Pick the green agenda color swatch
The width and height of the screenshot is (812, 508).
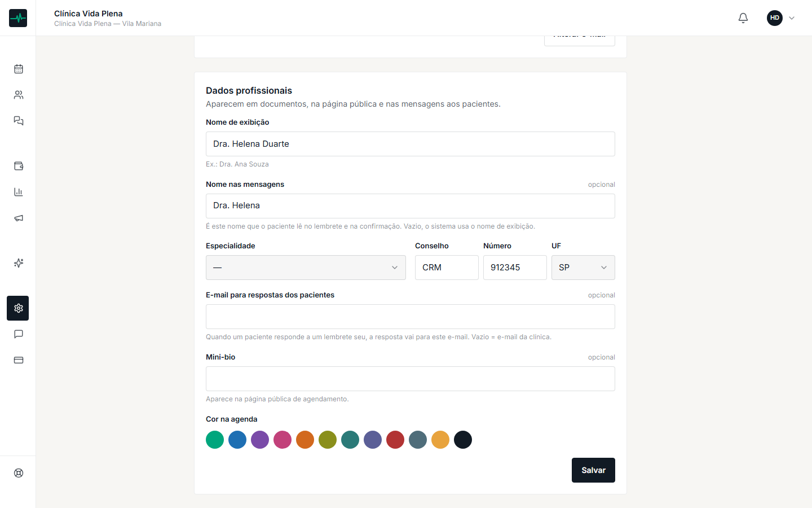pyautogui.click(x=215, y=440)
